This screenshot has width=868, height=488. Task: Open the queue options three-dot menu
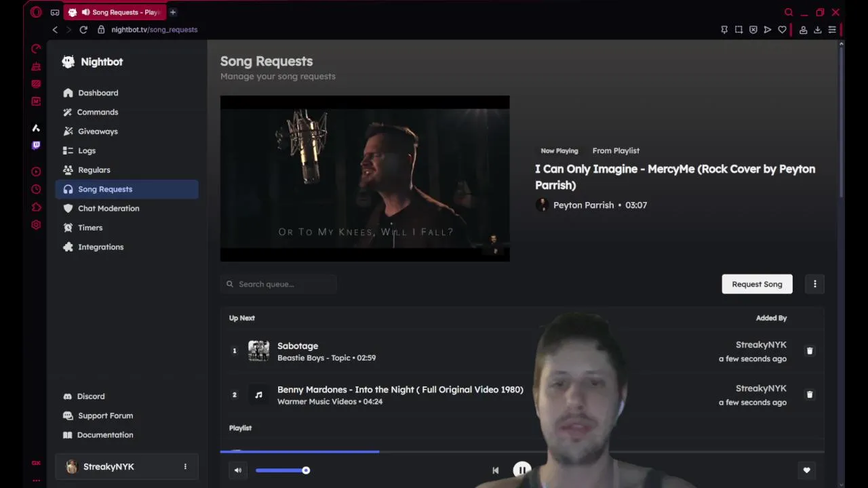(x=815, y=284)
